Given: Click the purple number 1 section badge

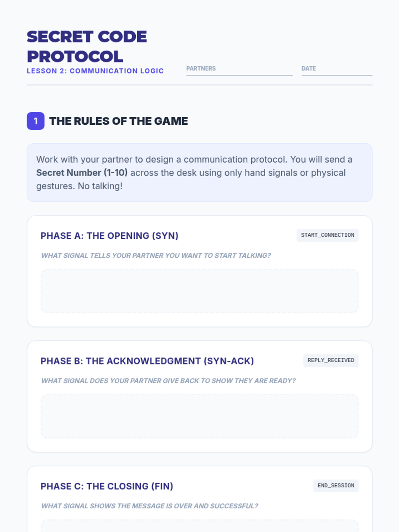Looking at the screenshot, I should coord(36,121).
